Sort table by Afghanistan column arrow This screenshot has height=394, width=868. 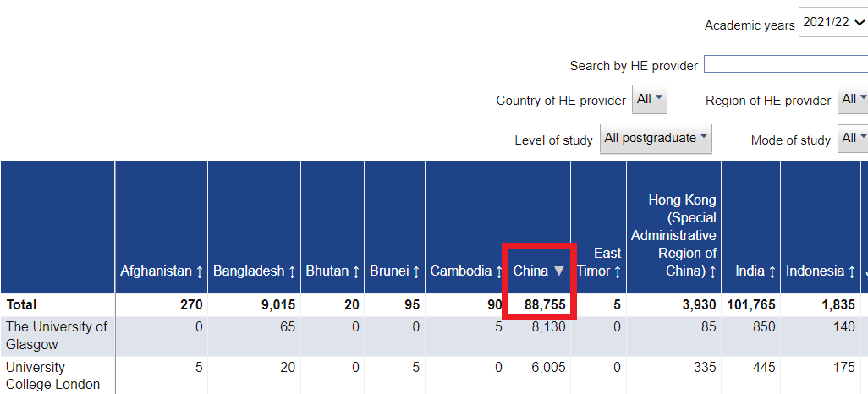200,271
